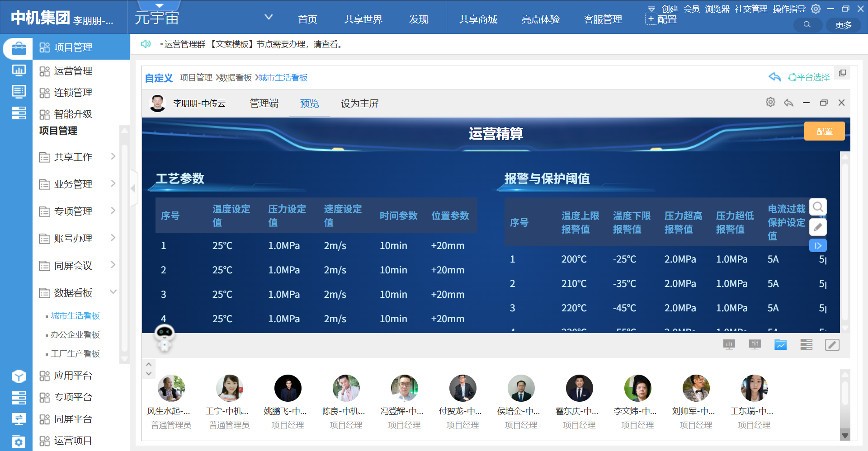Switch to the 管理端 tab

coord(264,103)
